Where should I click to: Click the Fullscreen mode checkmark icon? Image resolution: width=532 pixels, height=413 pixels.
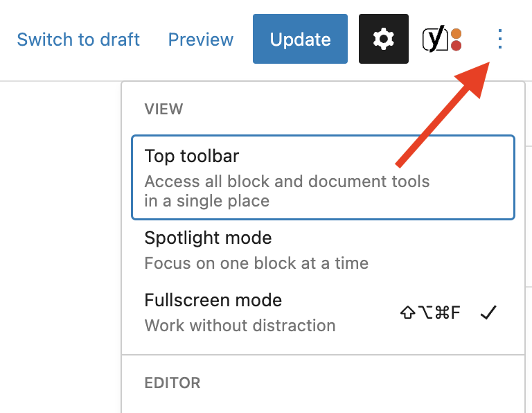pyautogui.click(x=488, y=313)
